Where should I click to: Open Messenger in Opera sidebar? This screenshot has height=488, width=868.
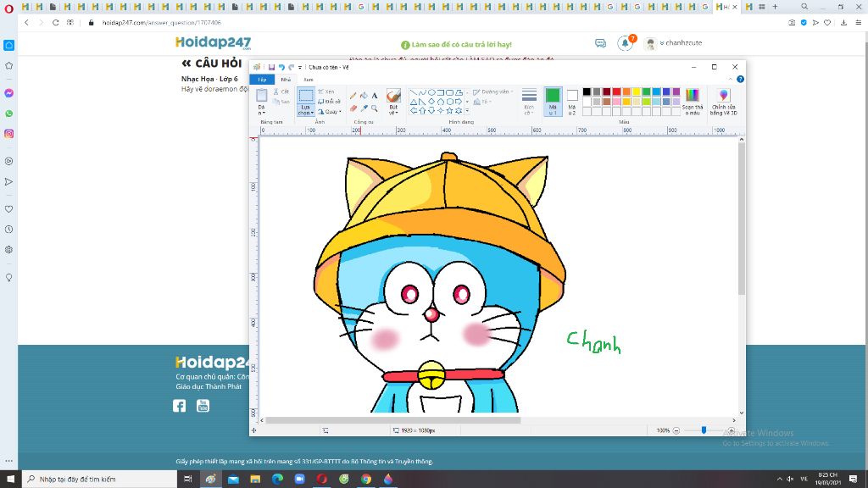coord(8,93)
